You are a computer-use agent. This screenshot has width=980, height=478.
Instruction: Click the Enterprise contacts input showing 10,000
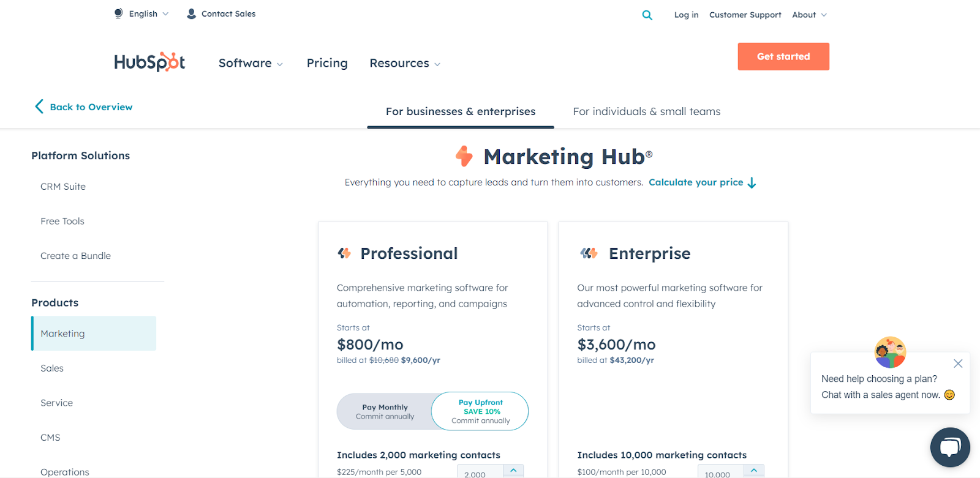tap(721, 472)
